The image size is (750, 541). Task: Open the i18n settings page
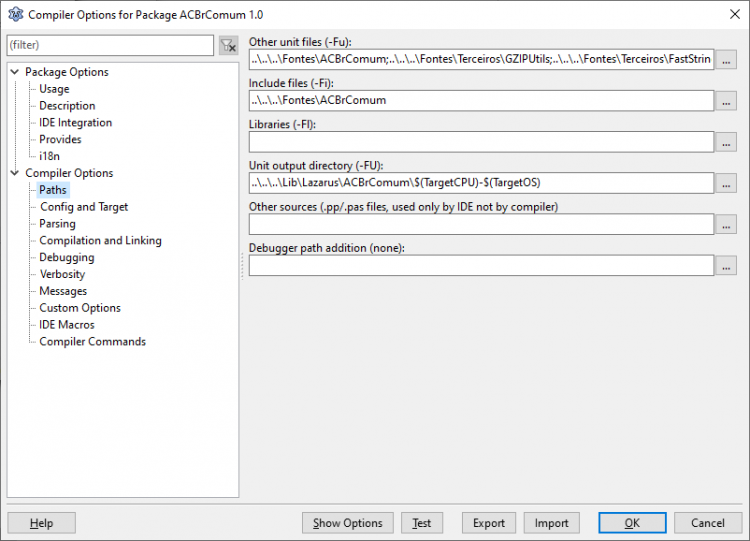click(x=49, y=156)
